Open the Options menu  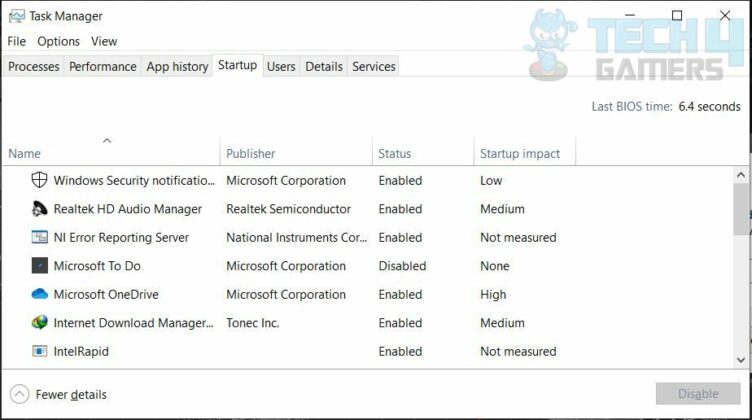point(58,41)
